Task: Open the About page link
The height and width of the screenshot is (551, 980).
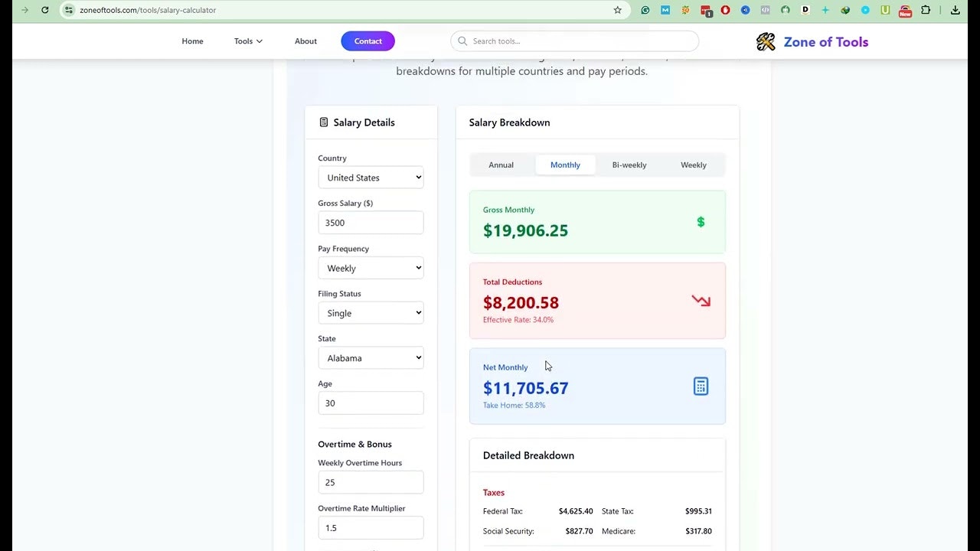Action: point(305,41)
